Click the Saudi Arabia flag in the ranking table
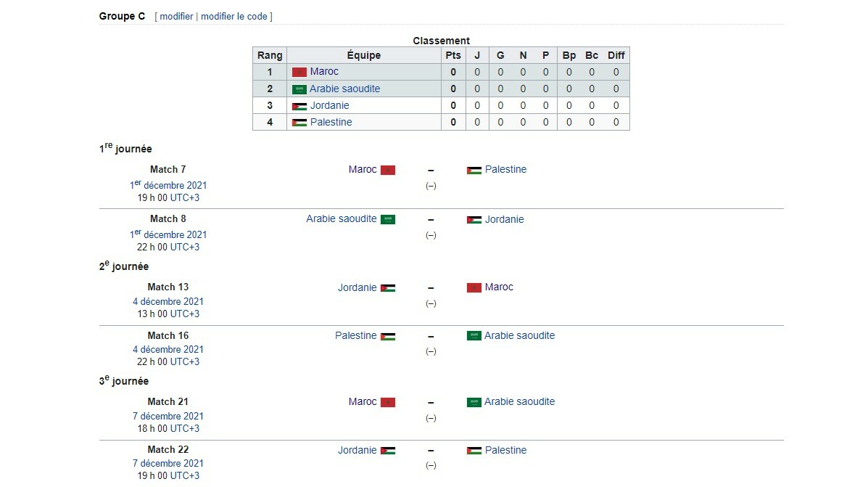868x487 pixels. point(299,89)
